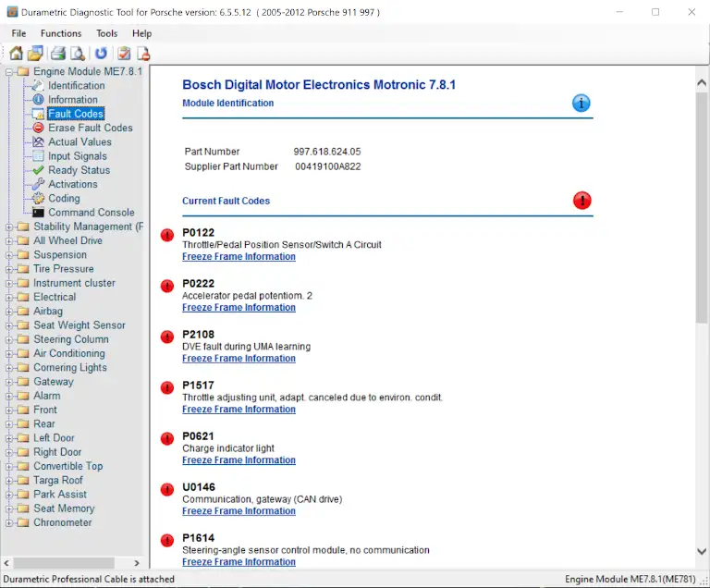Open the Tools menu
The image size is (710, 588).
click(x=107, y=33)
